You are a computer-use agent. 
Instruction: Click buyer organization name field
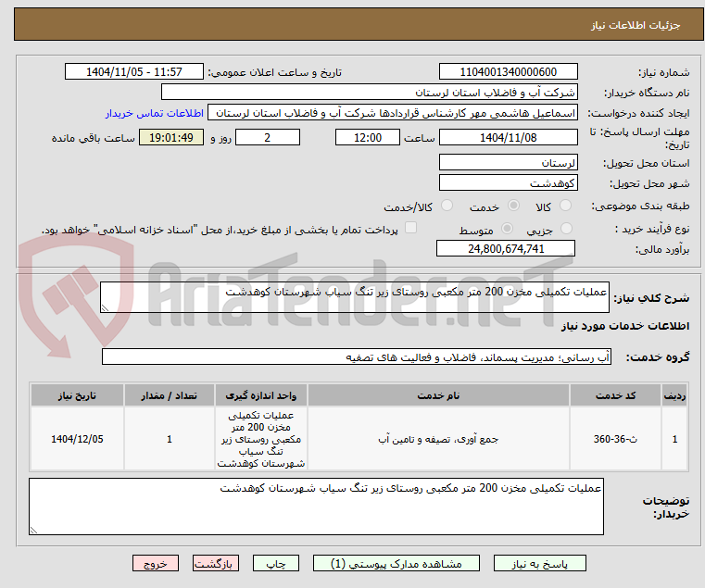pyautogui.click(x=369, y=93)
